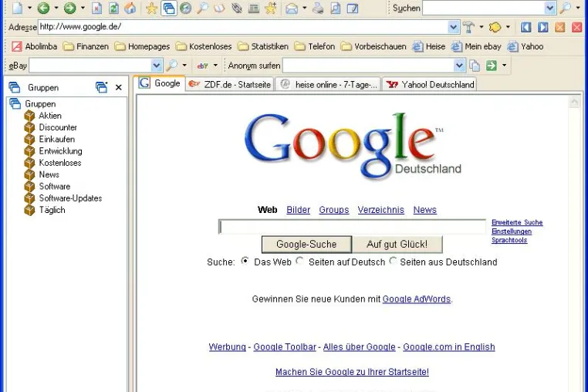
Task: Close the Gruppen side panel
Action: [119, 87]
